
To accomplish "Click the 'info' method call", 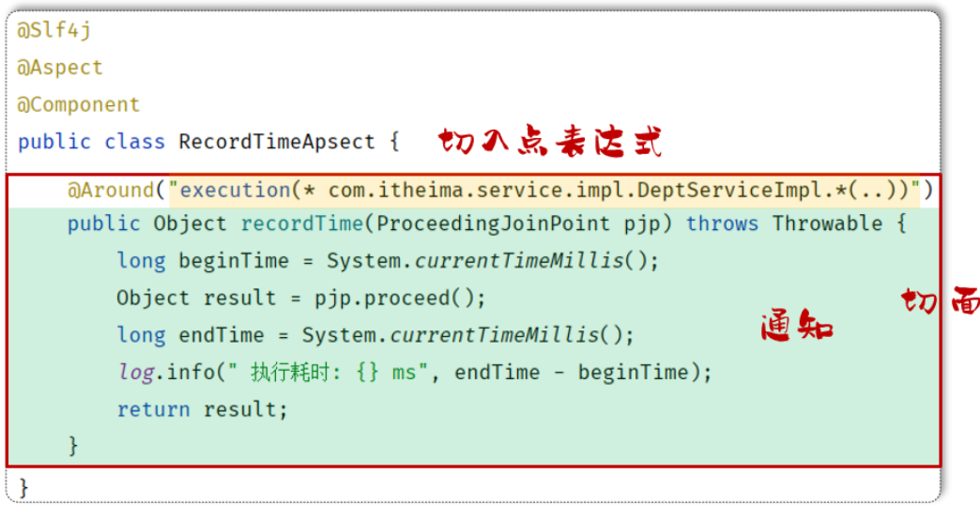I will coord(190,374).
